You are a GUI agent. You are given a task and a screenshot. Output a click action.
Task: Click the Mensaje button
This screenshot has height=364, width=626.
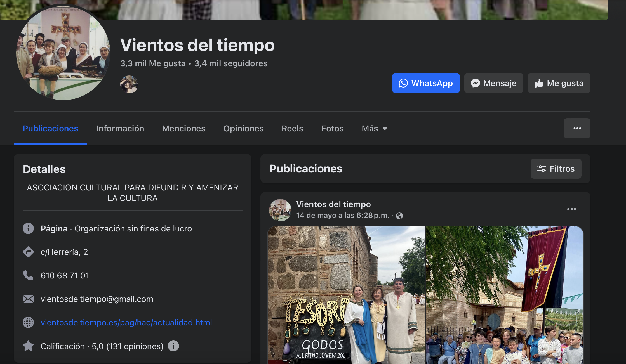point(494,83)
